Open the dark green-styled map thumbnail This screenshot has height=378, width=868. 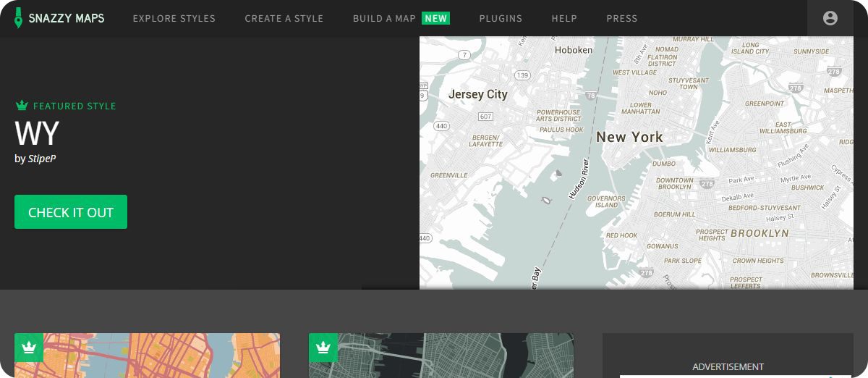(x=441, y=356)
